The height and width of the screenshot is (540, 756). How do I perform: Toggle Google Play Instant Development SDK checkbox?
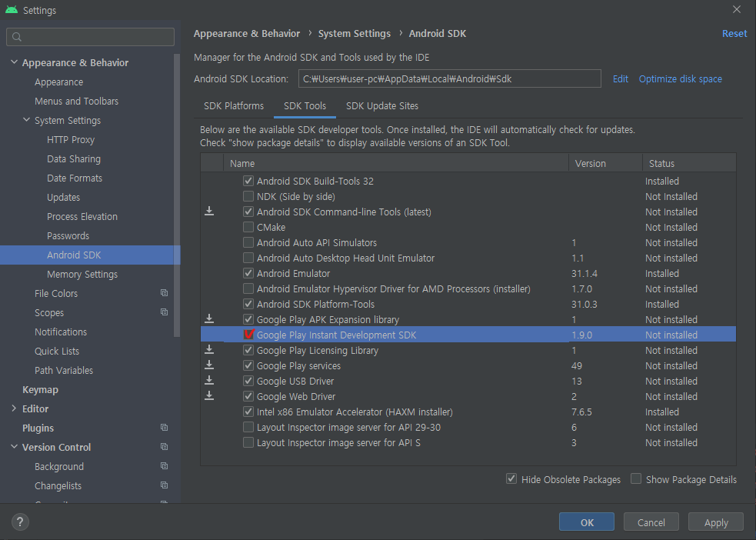coord(248,335)
